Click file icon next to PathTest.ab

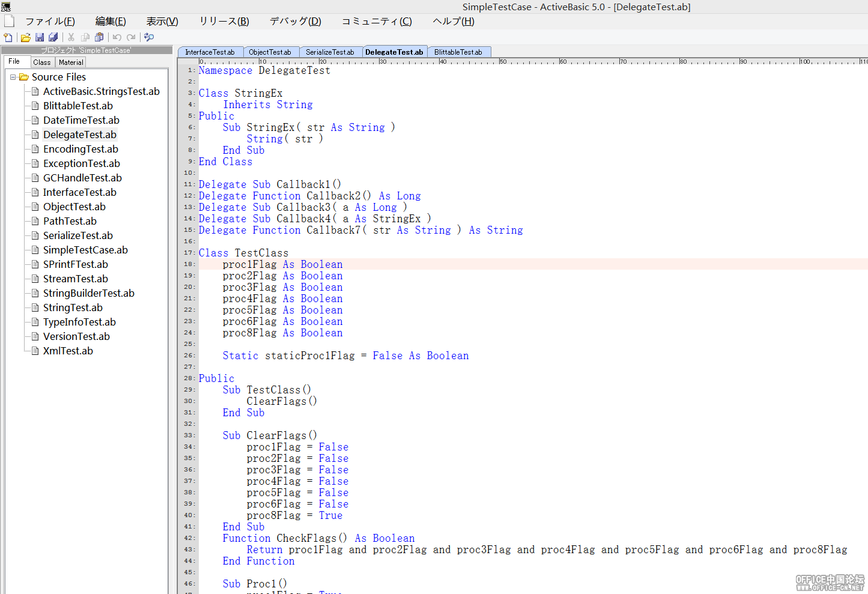[35, 221]
